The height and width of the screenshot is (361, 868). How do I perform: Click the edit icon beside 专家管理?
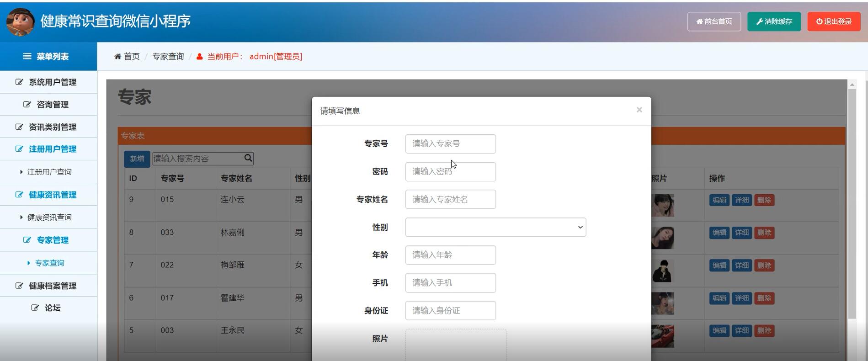[27, 239]
